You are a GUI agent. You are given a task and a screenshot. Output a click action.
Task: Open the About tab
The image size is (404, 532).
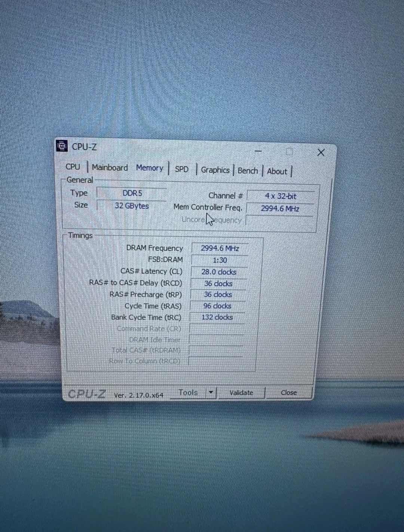click(x=277, y=171)
